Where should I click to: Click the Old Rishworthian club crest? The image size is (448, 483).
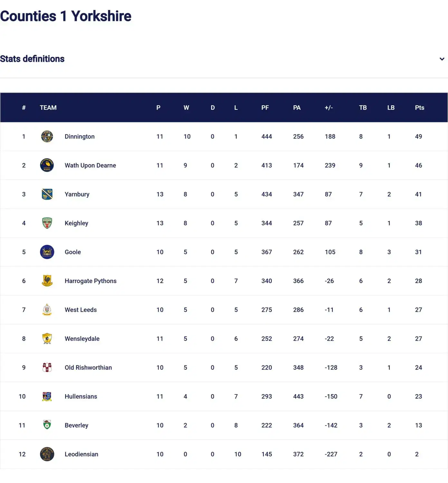tap(47, 367)
